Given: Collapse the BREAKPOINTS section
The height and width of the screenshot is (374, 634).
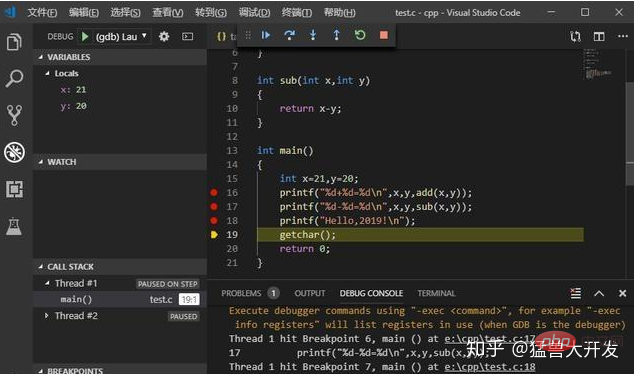Looking at the screenshot, I should (x=120, y=370).
